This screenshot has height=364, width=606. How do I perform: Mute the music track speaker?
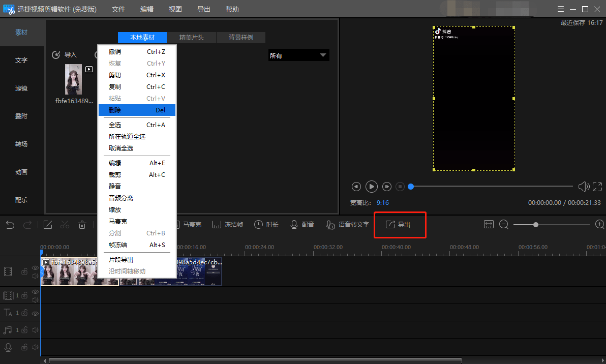(x=35, y=330)
